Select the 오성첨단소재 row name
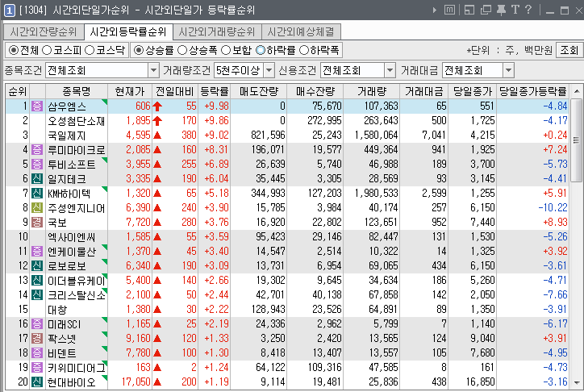The height and width of the screenshot is (392, 584). point(77,121)
